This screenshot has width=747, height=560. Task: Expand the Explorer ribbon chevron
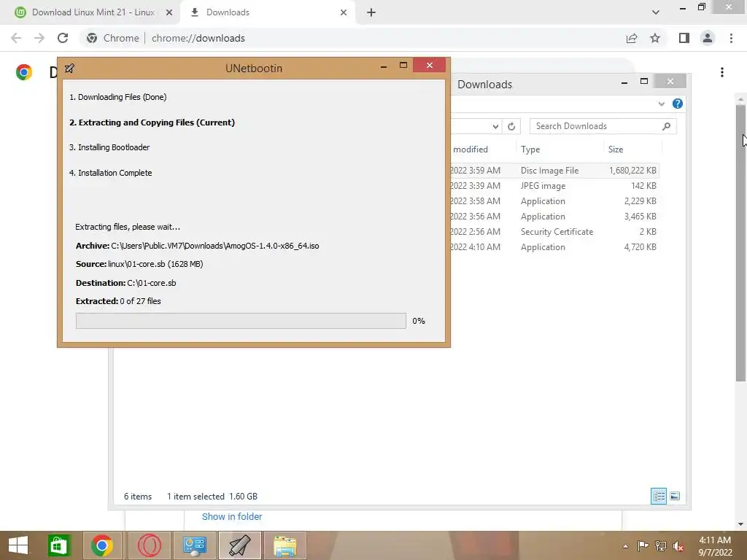click(661, 104)
